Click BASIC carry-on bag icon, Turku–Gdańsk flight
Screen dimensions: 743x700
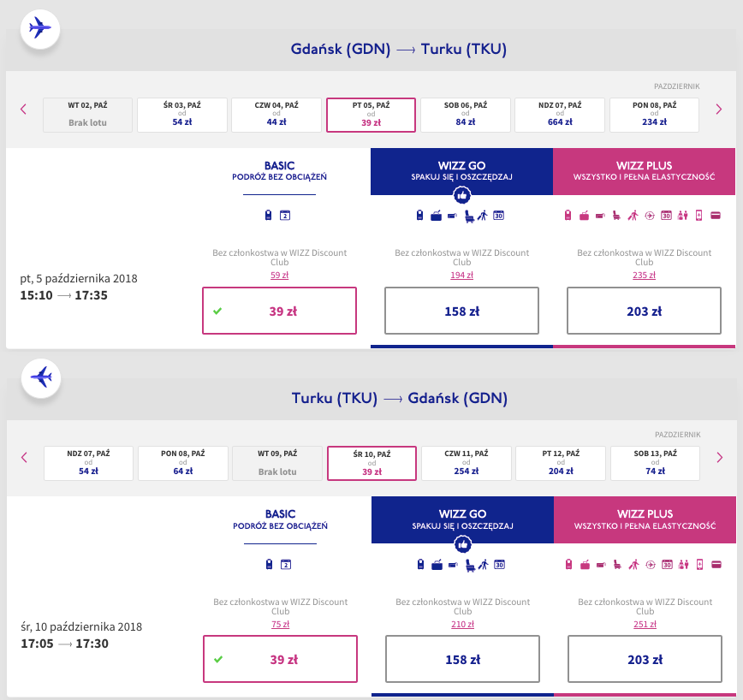point(269,565)
